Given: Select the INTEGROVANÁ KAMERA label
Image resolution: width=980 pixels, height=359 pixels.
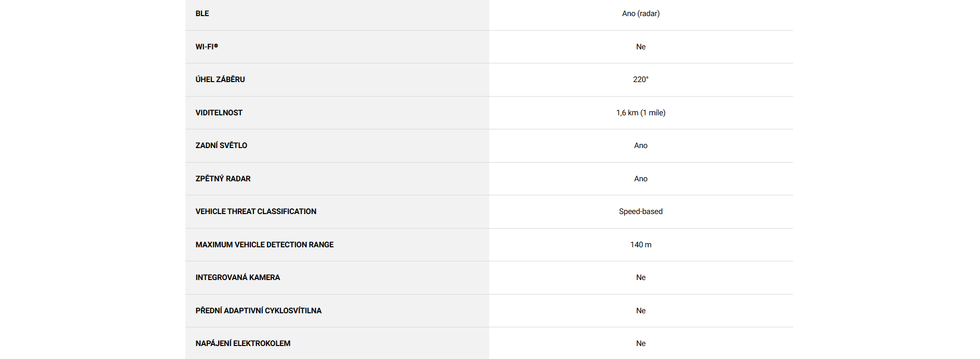Looking at the screenshot, I should pyautogui.click(x=237, y=277).
